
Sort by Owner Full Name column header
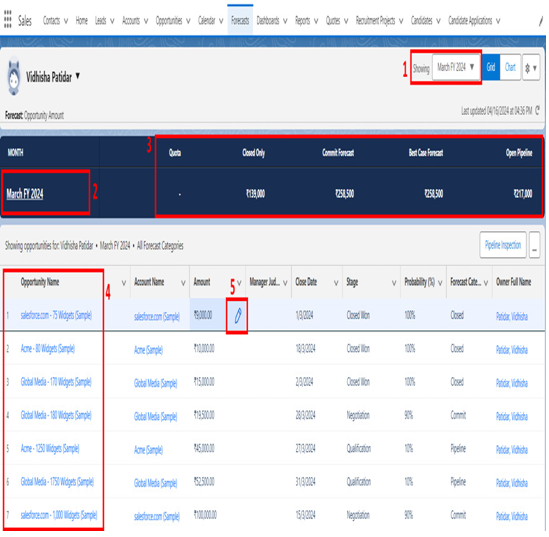[513, 282]
